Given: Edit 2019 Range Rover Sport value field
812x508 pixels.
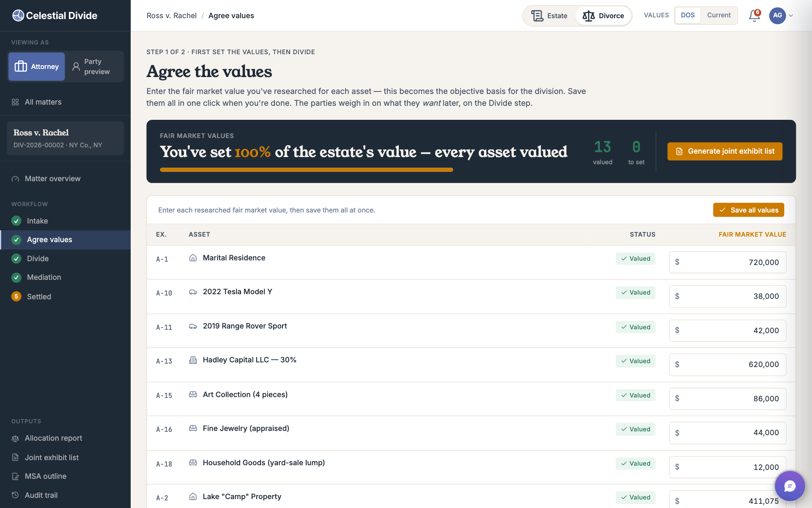Looking at the screenshot, I should tap(727, 330).
